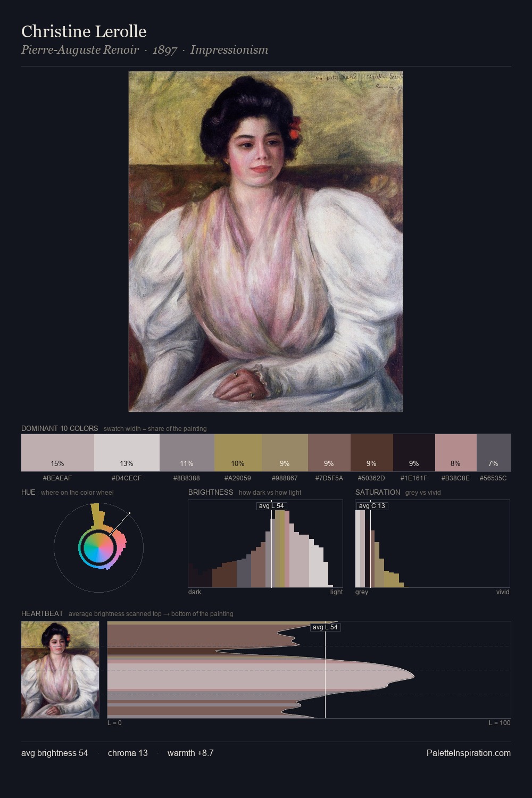The image size is (532, 798).
Task: Click the heartbeat brightness scan chart
Action: tap(309, 670)
